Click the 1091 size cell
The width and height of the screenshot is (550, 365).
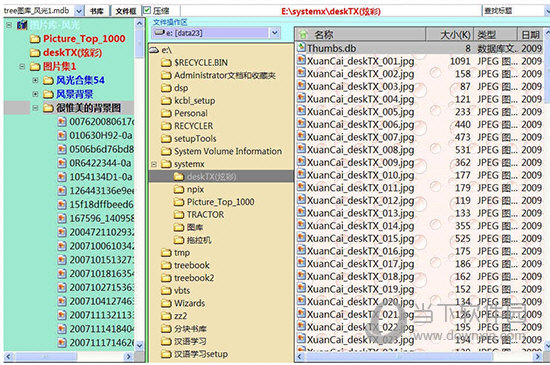(460, 61)
